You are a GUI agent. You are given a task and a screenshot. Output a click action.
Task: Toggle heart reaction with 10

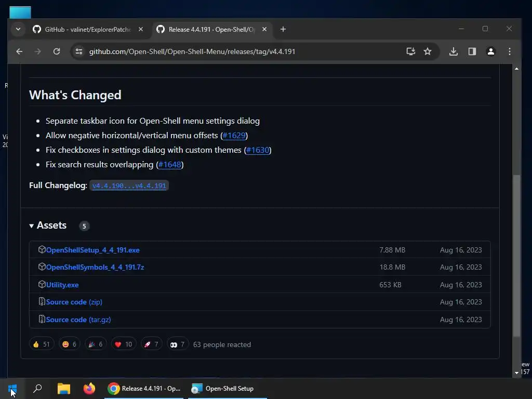(x=124, y=344)
